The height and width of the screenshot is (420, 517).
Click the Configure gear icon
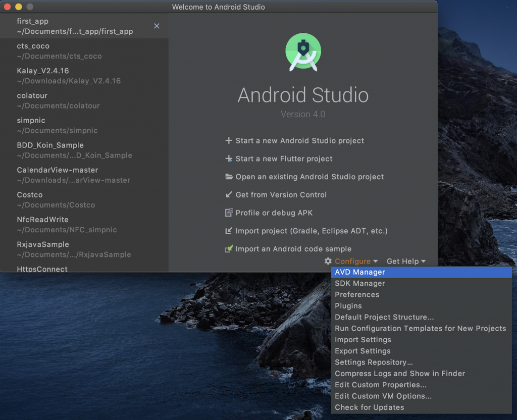[x=328, y=261]
